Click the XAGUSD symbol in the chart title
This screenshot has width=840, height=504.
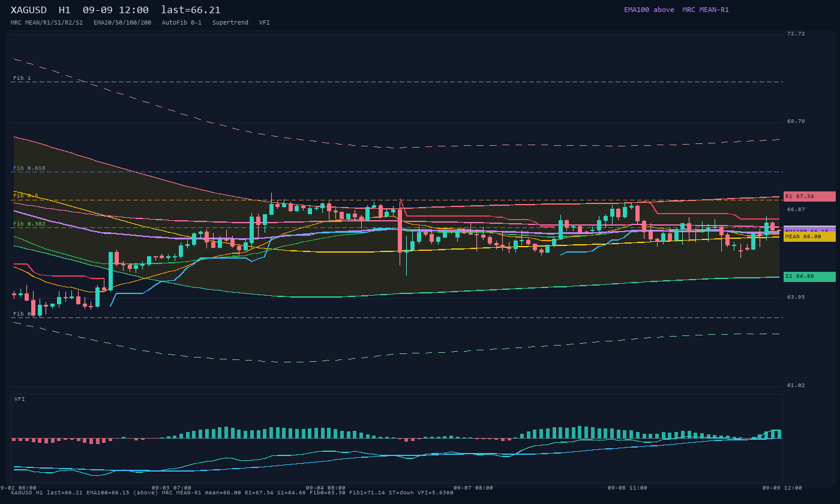pos(29,10)
